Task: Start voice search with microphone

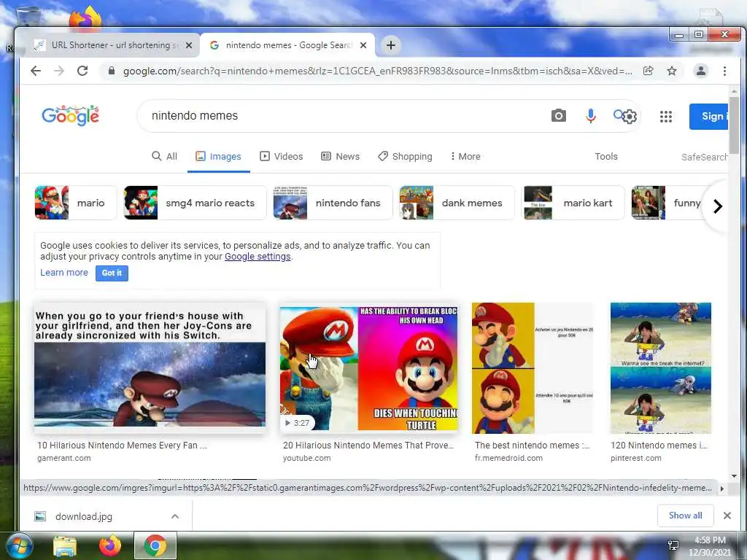Action: tap(591, 116)
